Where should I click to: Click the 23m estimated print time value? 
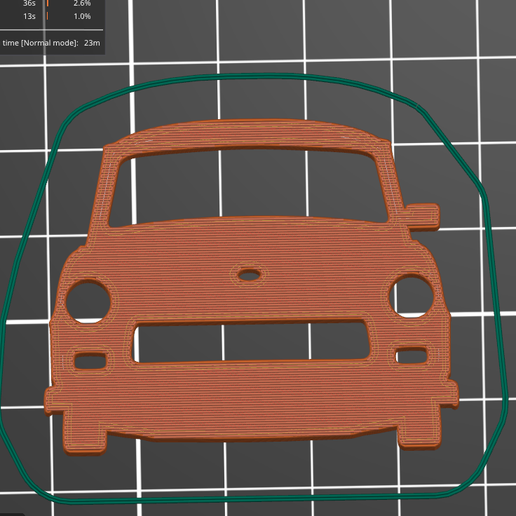(x=92, y=43)
